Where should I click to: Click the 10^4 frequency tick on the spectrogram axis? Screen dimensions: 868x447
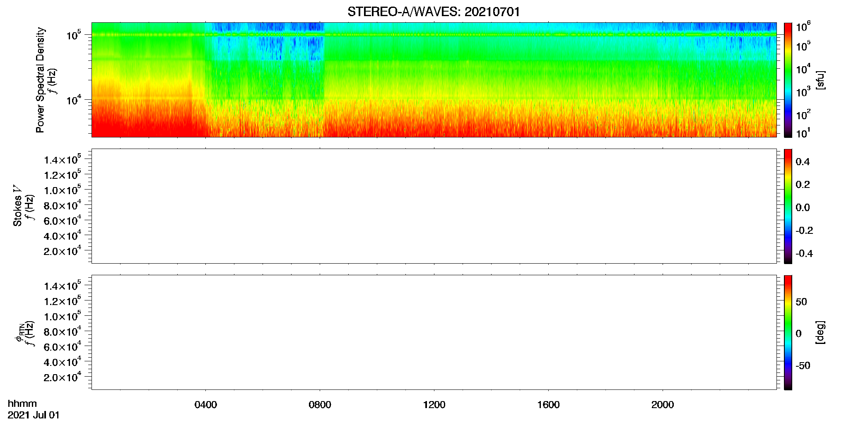(x=74, y=100)
